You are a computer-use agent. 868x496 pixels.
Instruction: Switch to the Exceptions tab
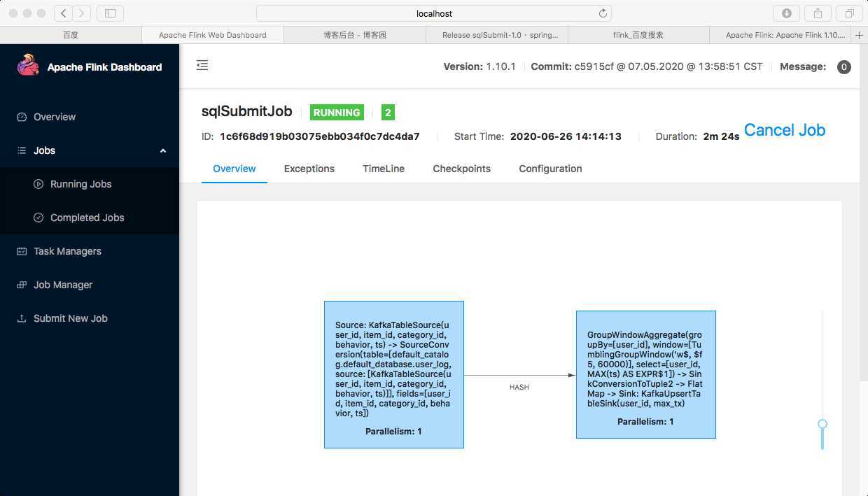click(x=309, y=169)
